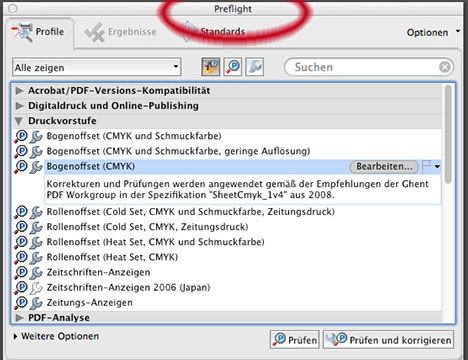
Task: Open the Alle zeigen dropdown
Action: click(x=97, y=67)
